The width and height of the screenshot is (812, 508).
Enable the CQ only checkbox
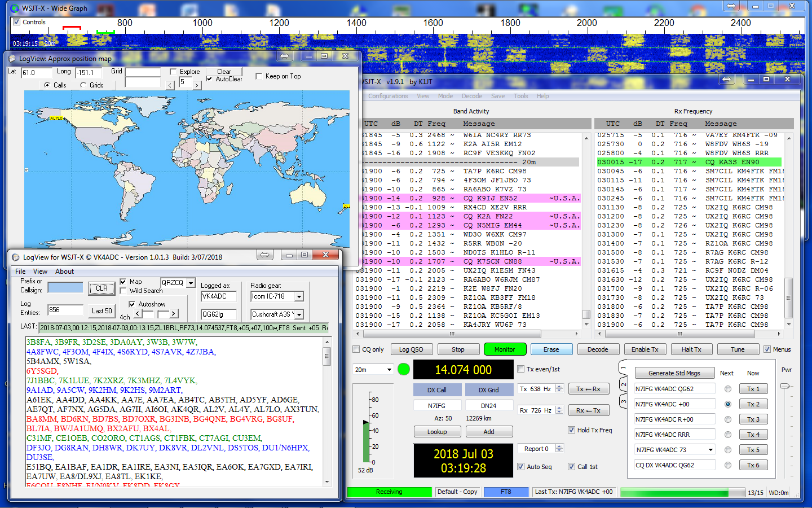tap(356, 349)
